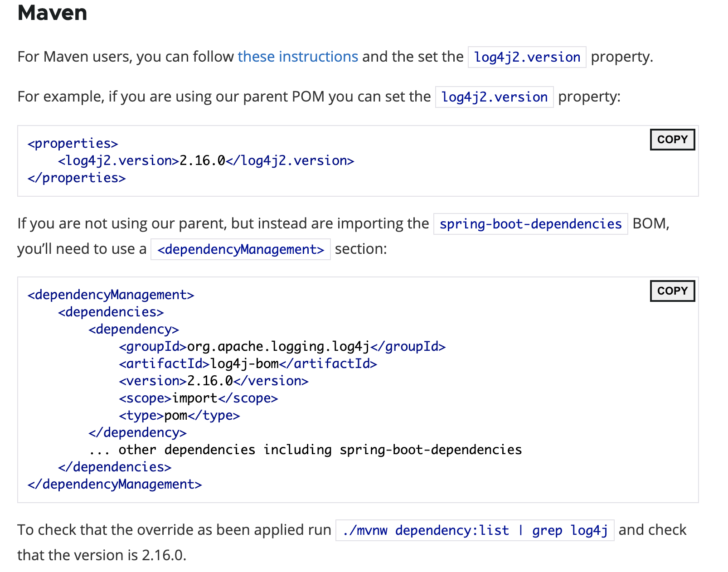Click the inline <dependencyManagement> code

[x=241, y=249]
